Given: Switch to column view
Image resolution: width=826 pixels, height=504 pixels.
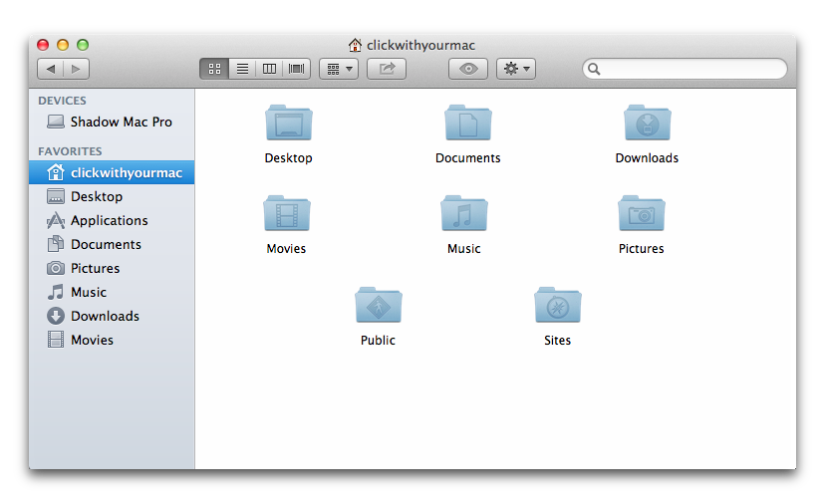Looking at the screenshot, I should pos(270,69).
